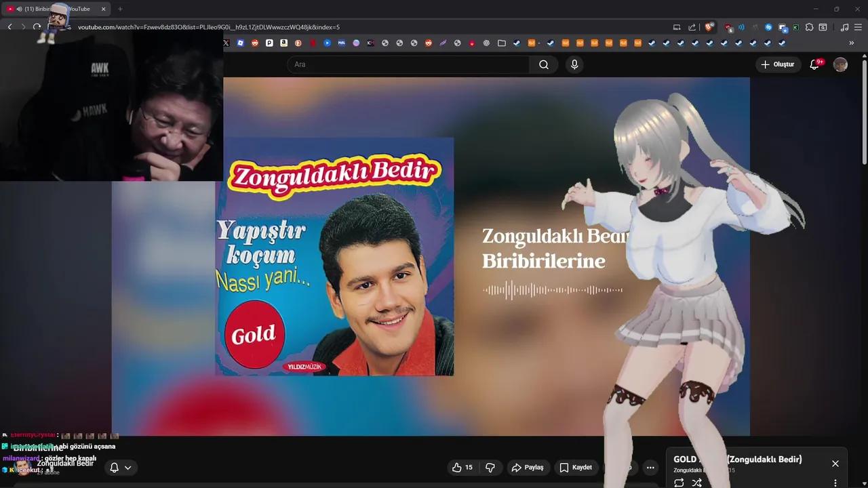
Task: Close the YouTube browser tab
Action: click(103, 9)
